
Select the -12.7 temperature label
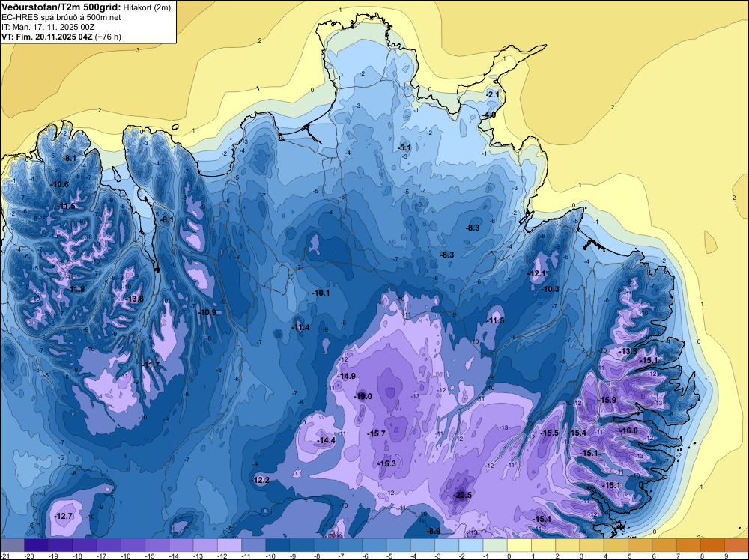click(x=63, y=516)
